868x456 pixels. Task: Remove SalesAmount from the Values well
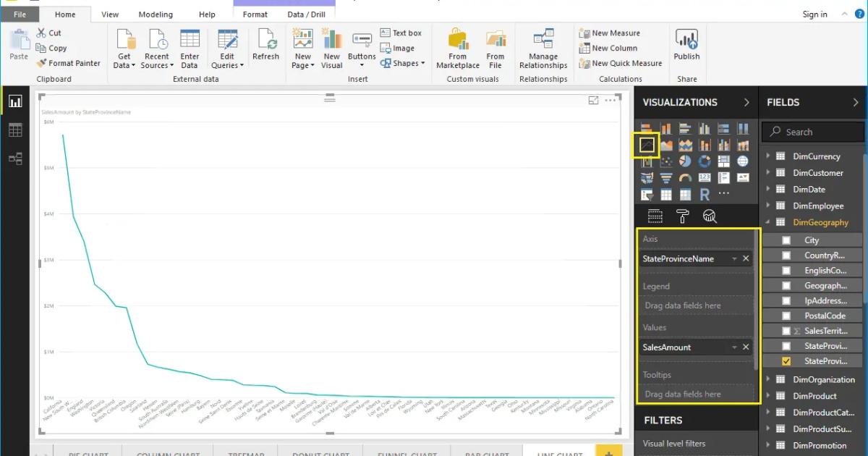click(746, 347)
